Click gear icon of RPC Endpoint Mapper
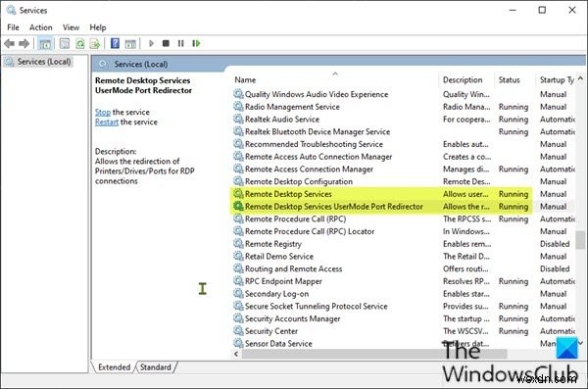588x389 pixels. click(238, 281)
